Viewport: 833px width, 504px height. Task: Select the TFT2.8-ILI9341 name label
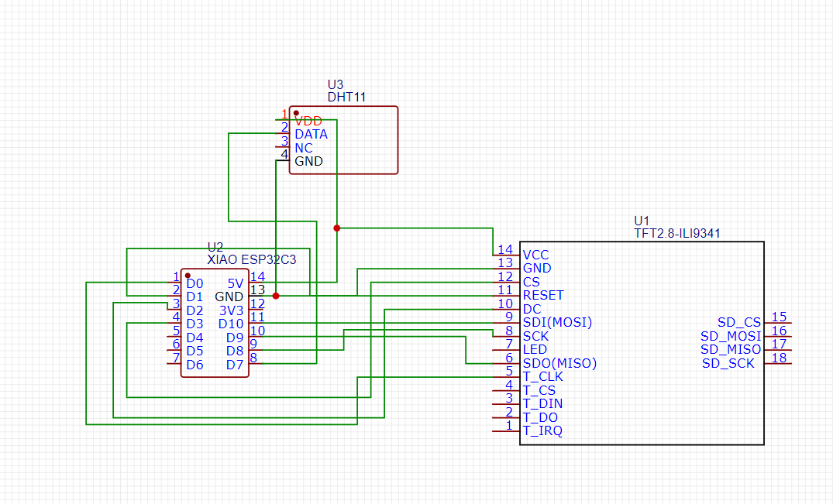677,234
